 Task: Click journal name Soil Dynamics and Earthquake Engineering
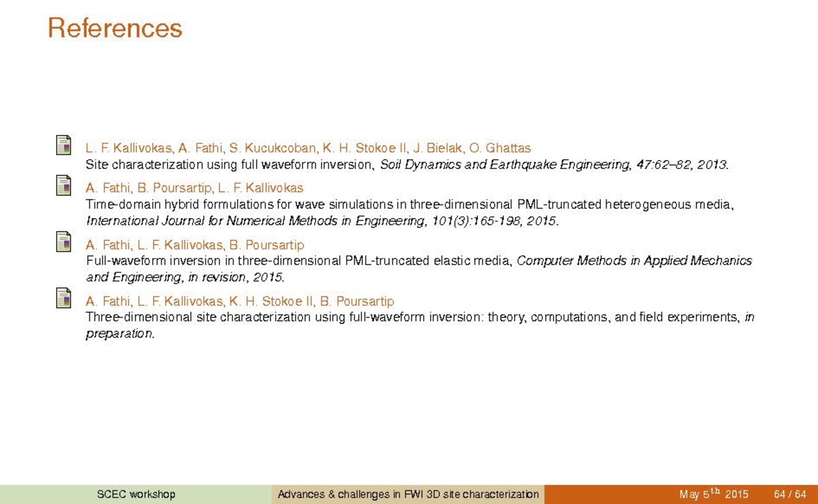click(504, 165)
